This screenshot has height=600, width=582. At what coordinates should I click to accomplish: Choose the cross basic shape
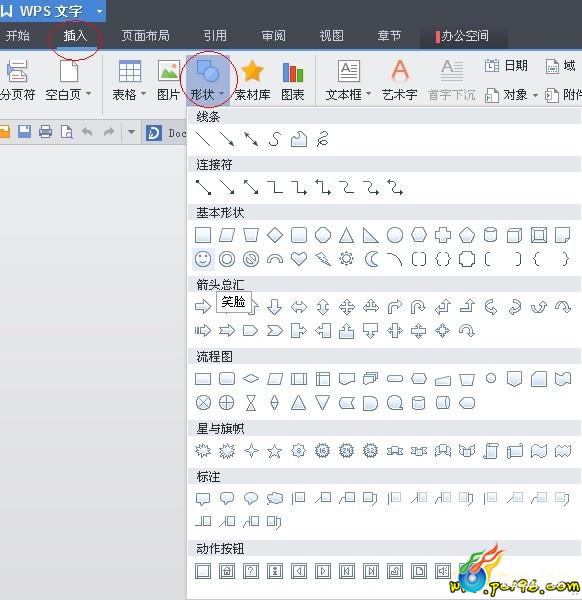pyautogui.click(x=443, y=235)
